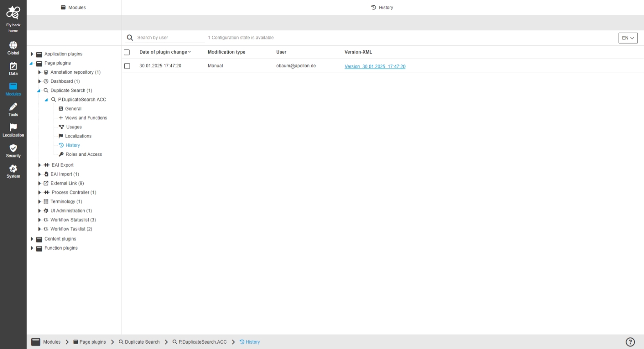Expand the Application plugins folder
The height and width of the screenshot is (349, 644).
click(32, 54)
